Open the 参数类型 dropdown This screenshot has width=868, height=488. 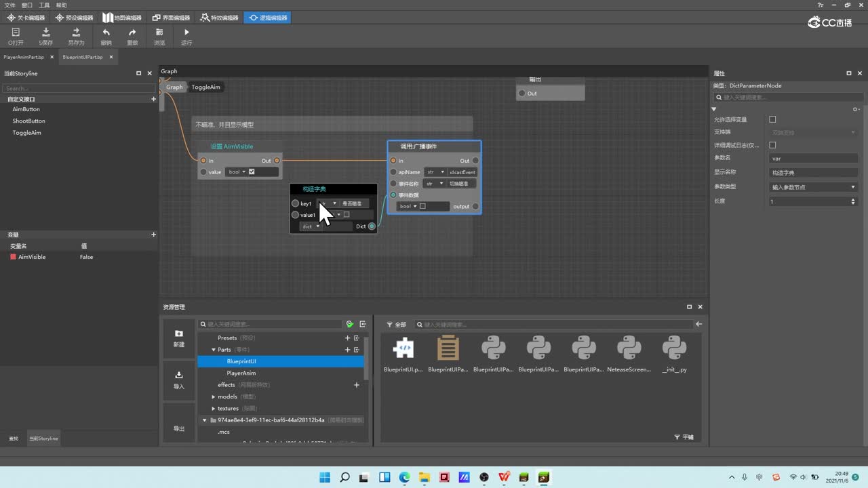813,187
